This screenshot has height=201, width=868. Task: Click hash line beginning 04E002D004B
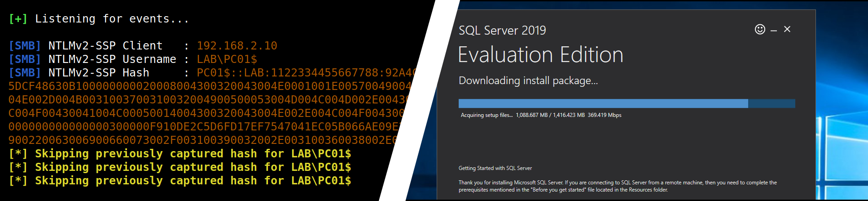208,100
